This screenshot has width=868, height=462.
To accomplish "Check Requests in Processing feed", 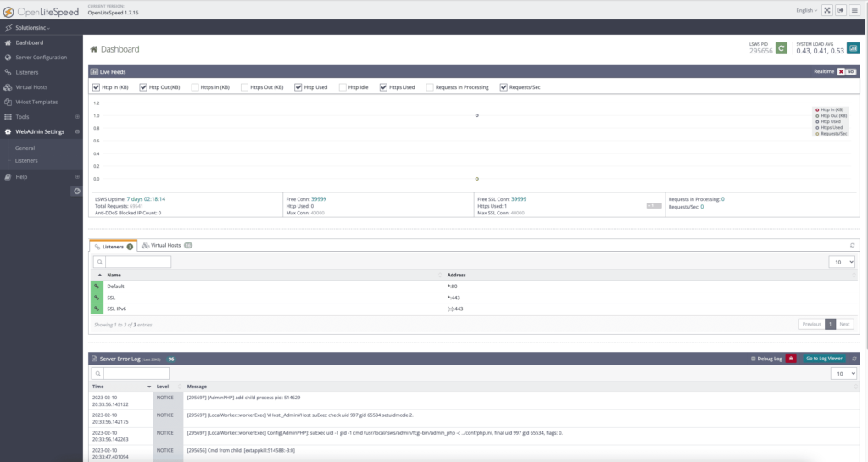I will click(x=430, y=87).
